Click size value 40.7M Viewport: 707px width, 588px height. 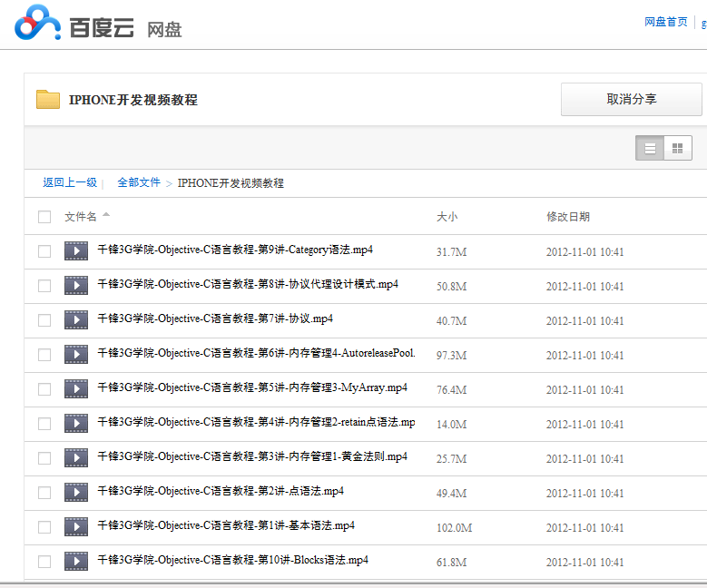[x=451, y=321]
